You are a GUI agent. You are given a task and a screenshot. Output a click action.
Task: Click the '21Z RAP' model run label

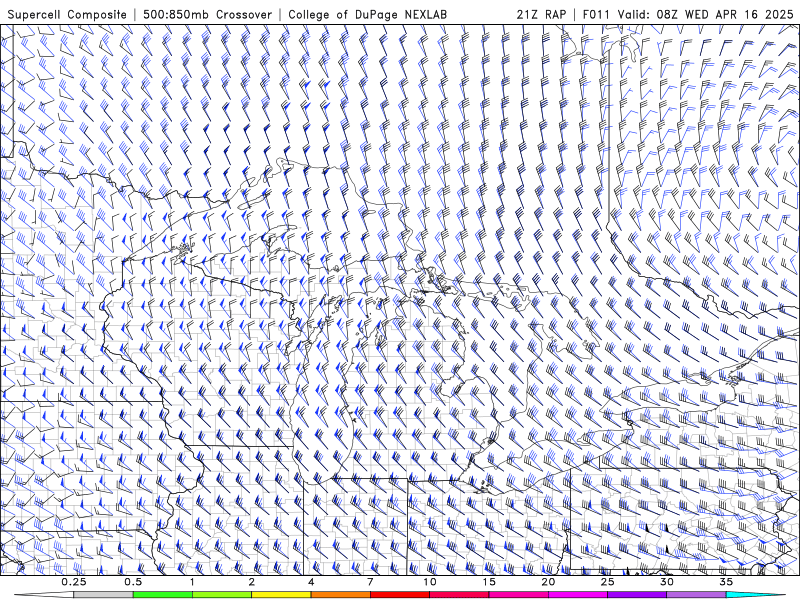point(541,15)
